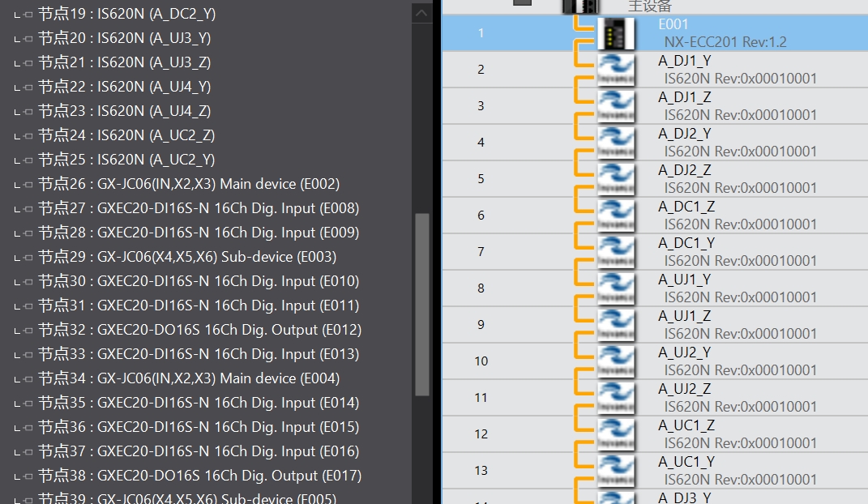This screenshot has width=868, height=504.
Task: Select the A_UJ2_Z device name
Action: [685, 390]
